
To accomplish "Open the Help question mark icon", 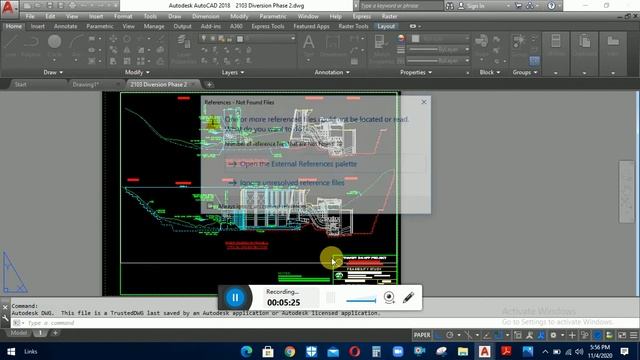I will 551,6.
